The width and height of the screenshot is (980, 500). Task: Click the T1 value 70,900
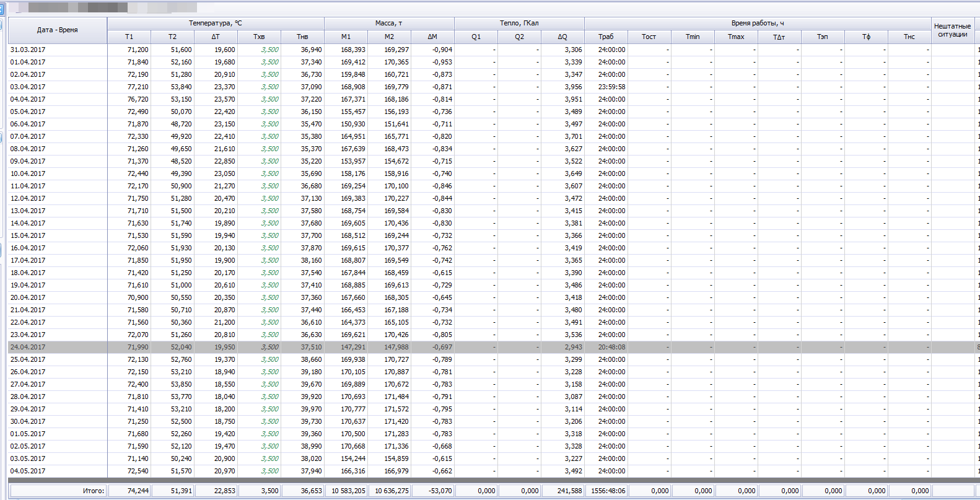[138, 297]
